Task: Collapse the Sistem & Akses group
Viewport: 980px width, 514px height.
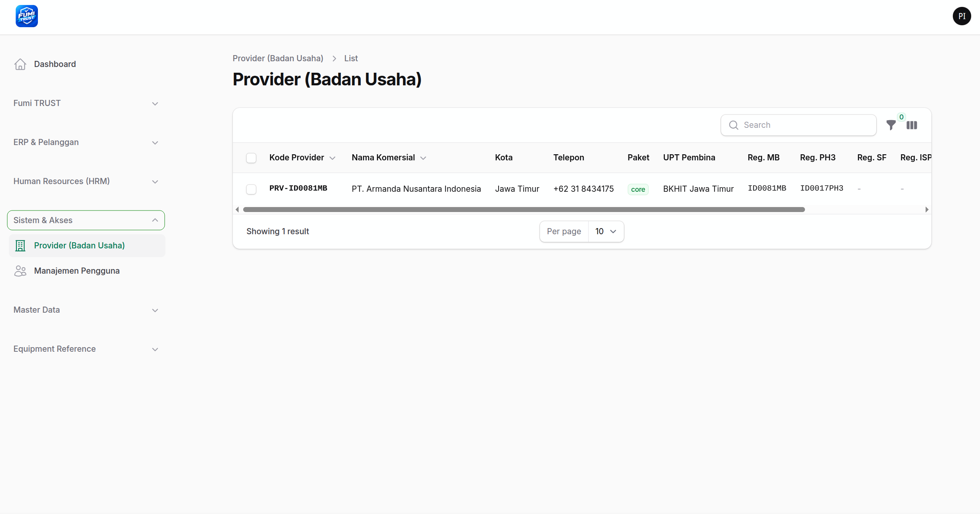Action: (x=86, y=220)
